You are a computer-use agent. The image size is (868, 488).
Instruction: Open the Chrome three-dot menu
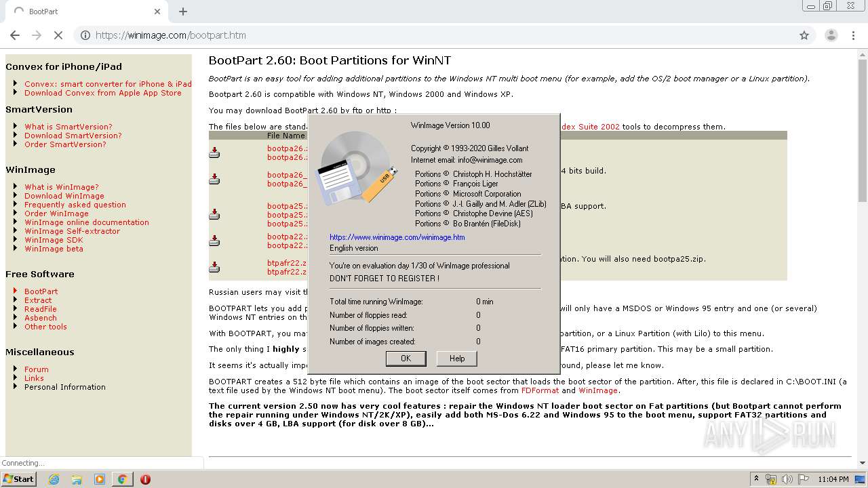[853, 35]
